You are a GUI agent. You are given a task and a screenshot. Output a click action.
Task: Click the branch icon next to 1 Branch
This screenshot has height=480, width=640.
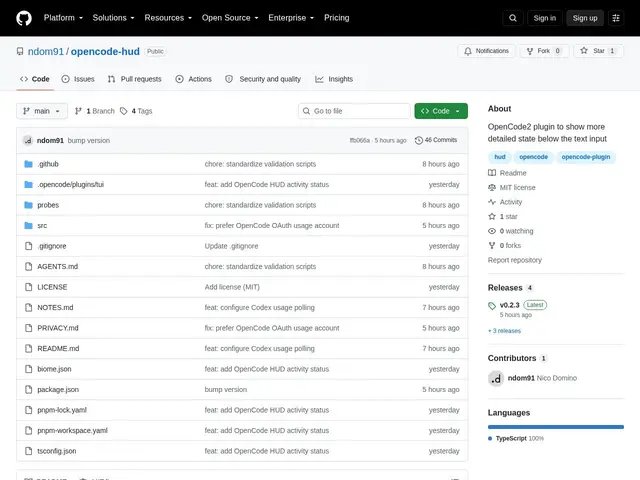click(78, 111)
